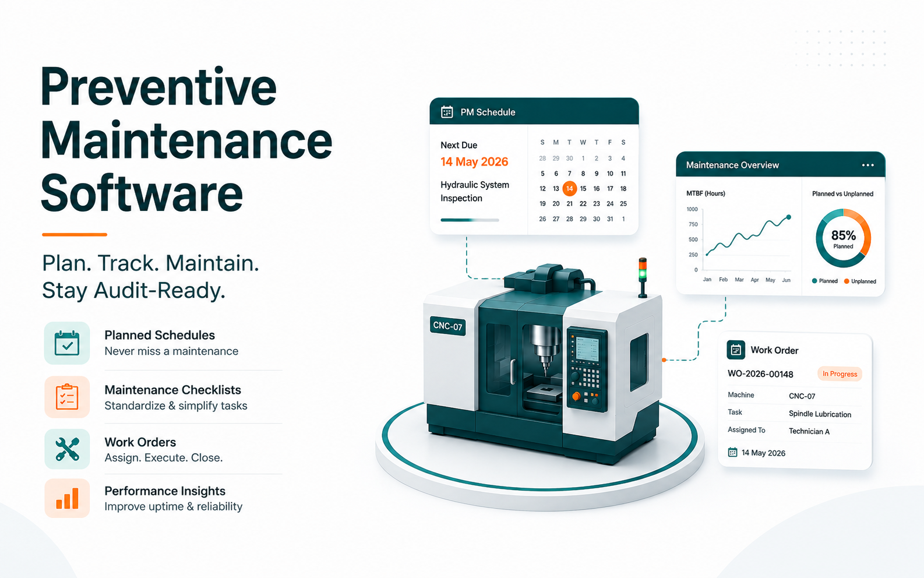924x578 pixels.
Task: Click the Maintenance Checklists clipboard icon
Action: coord(67,397)
